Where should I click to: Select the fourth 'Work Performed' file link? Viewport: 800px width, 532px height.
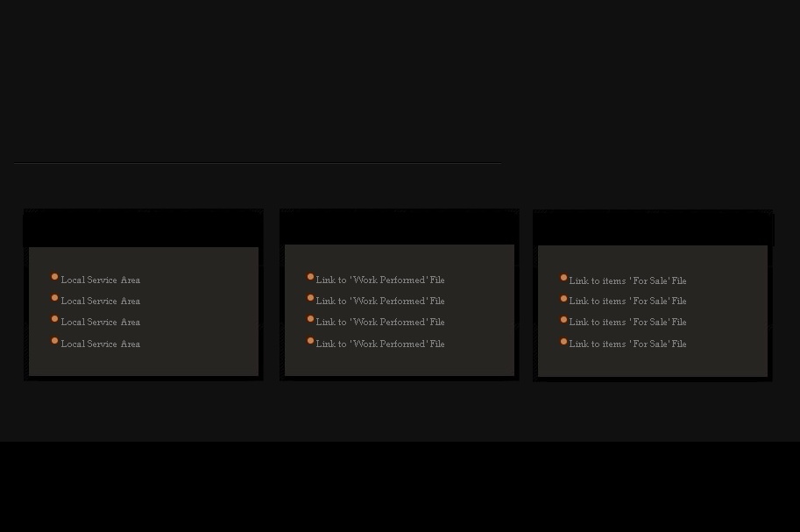(379, 344)
